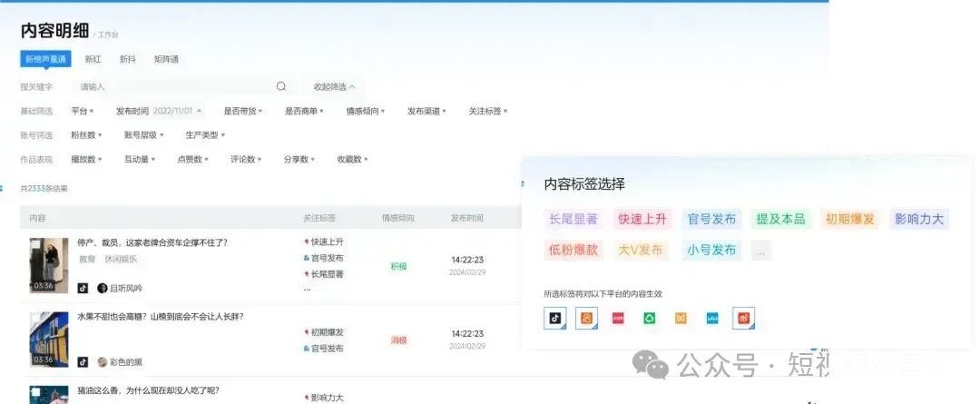Toggle the 官号发布 content tag
The image size is (980, 404).
pyautogui.click(x=711, y=219)
